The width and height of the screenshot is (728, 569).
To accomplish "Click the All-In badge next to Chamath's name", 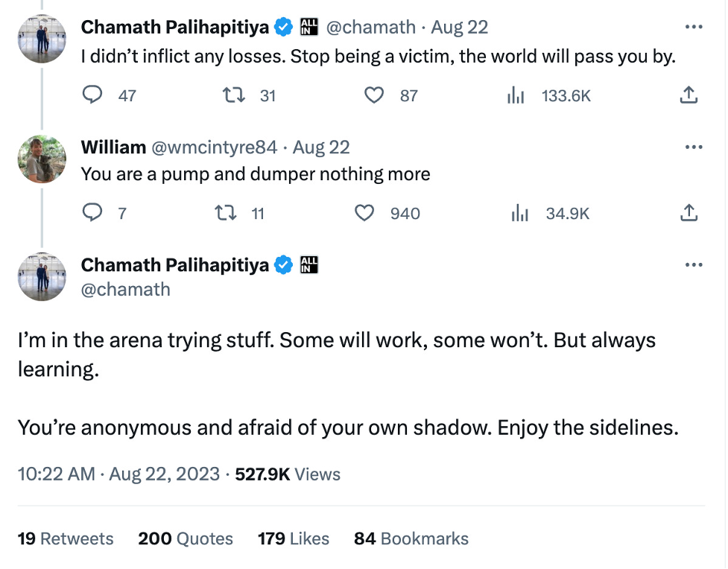I will pos(308,27).
